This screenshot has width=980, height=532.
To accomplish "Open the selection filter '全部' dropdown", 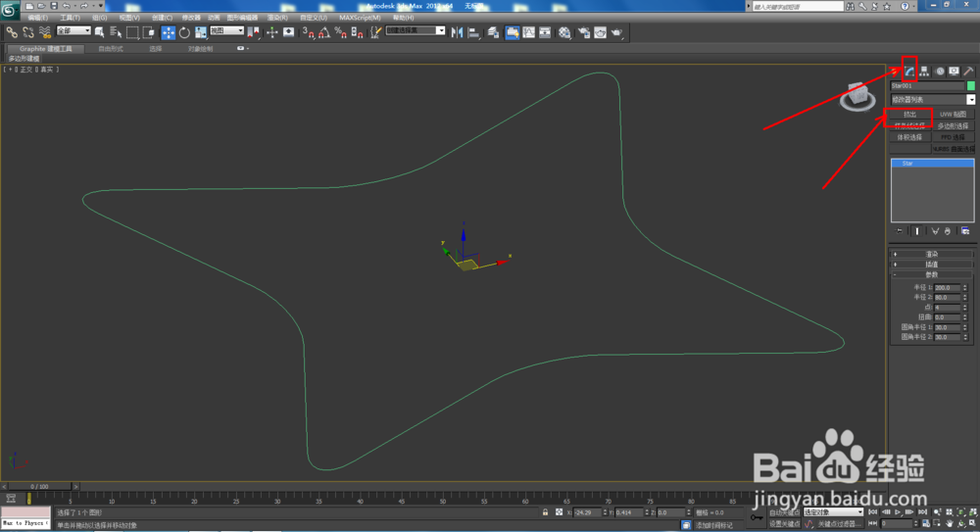I will tap(73, 30).
